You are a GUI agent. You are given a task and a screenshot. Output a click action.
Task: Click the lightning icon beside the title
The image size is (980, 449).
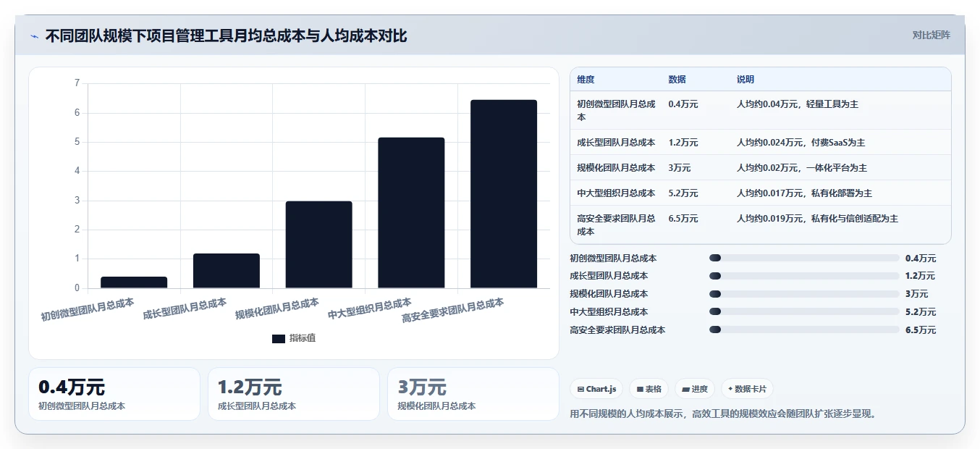[35, 35]
